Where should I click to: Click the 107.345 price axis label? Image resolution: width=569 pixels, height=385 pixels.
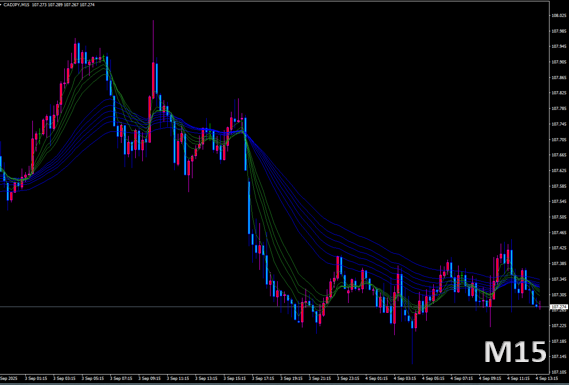[559, 279]
